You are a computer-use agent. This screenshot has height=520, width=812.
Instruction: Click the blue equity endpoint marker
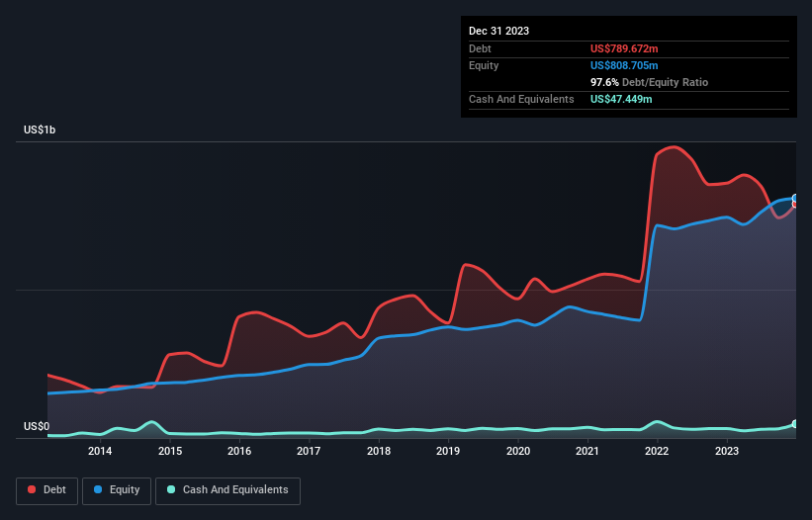(795, 198)
